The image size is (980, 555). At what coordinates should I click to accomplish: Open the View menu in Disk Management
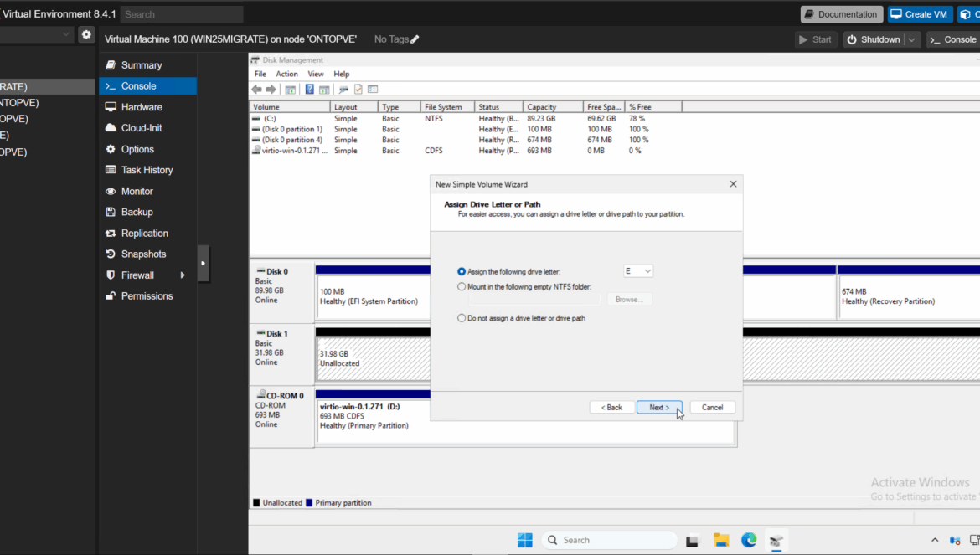pos(316,74)
